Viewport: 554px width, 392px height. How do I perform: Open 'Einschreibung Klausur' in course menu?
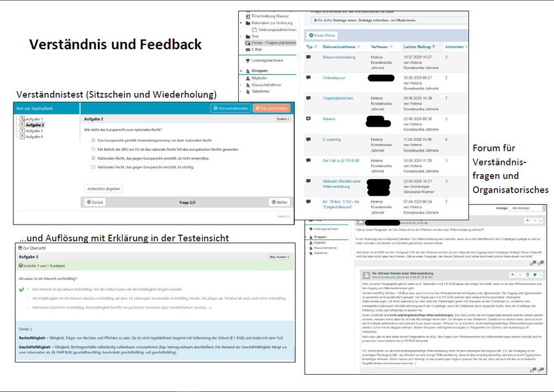tap(267, 16)
